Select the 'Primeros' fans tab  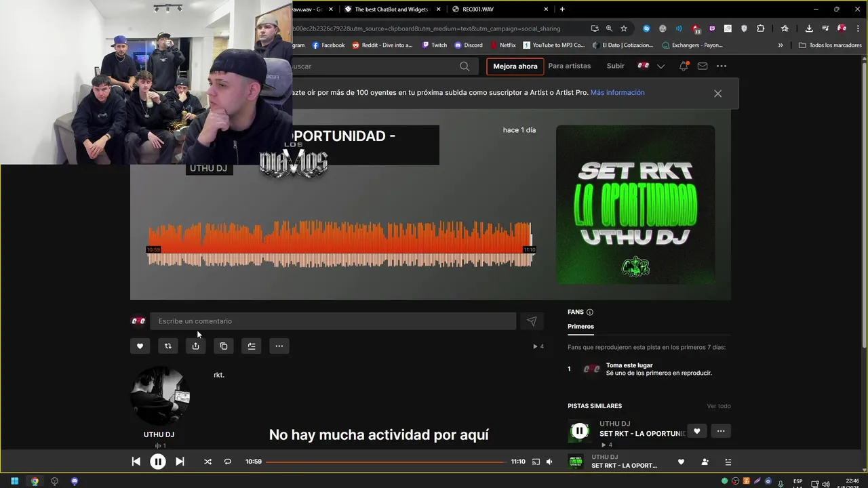[580, 327]
